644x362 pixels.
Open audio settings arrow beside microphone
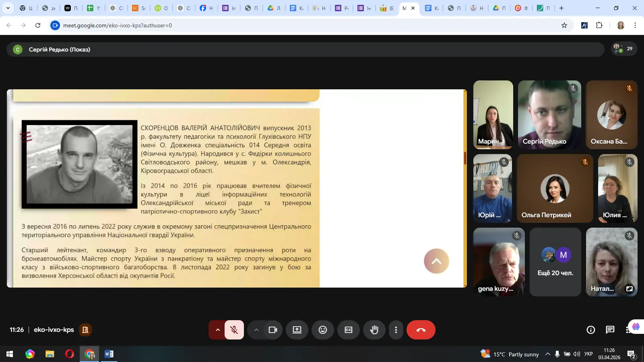217,330
